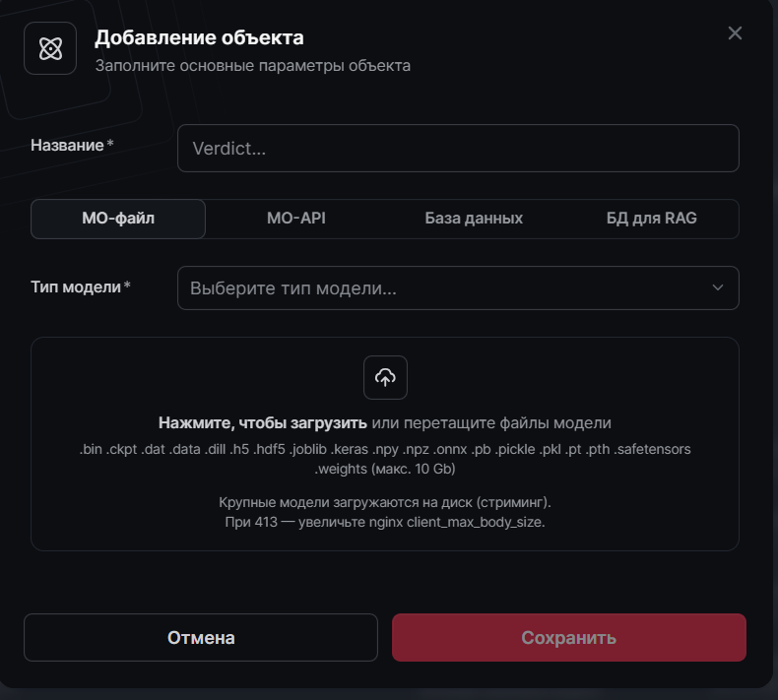Click Нажмите, чтобы загрузить link text
Image resolution: width=778 pixels, height=700 pixels.
pyautogui.click(x=263, y=422)
